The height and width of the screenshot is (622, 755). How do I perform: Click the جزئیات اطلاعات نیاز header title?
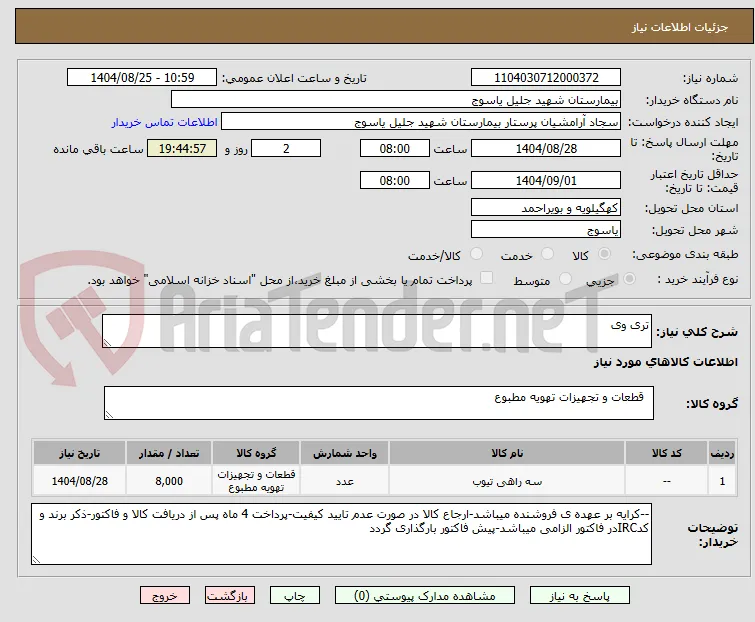pos(679,27)
